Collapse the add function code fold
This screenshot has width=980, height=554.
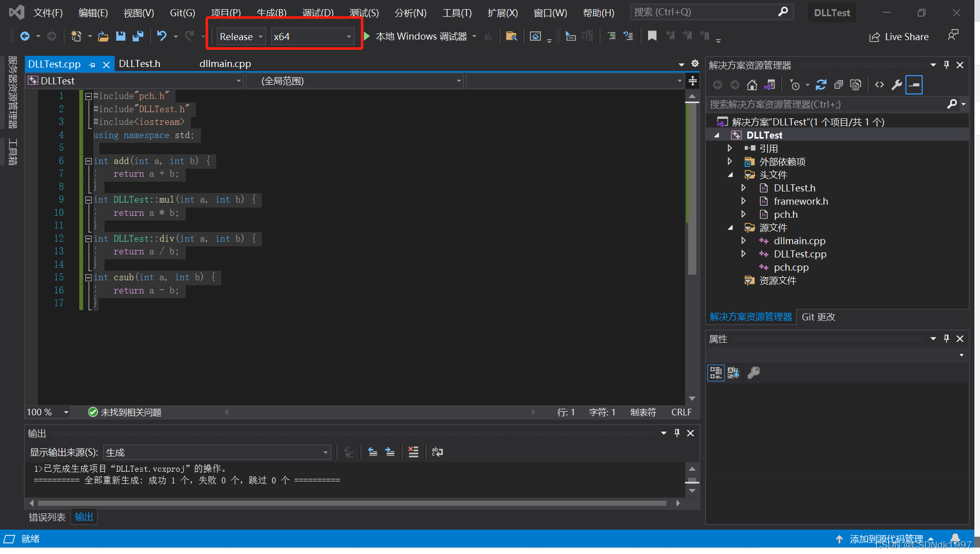tap(88, 161)
